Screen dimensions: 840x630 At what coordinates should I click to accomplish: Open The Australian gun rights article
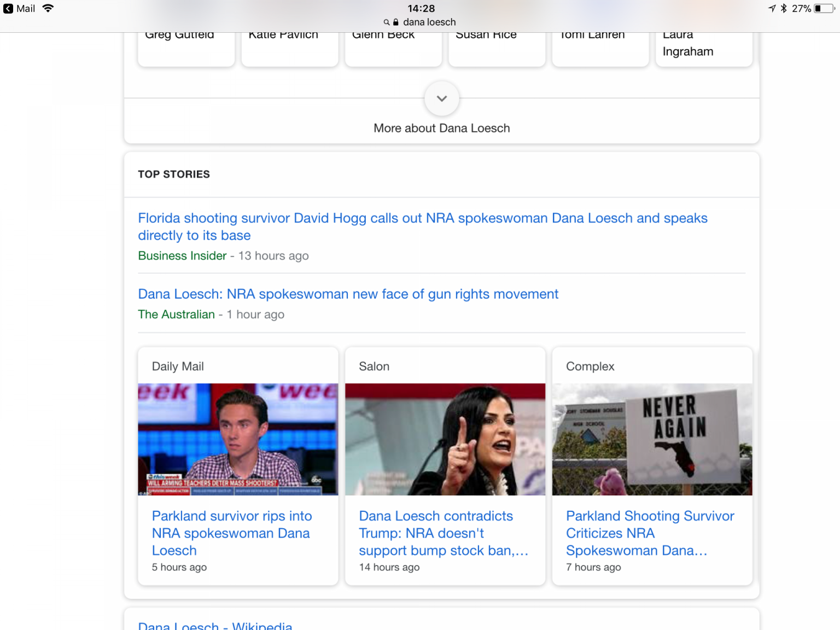click(348, 294)
